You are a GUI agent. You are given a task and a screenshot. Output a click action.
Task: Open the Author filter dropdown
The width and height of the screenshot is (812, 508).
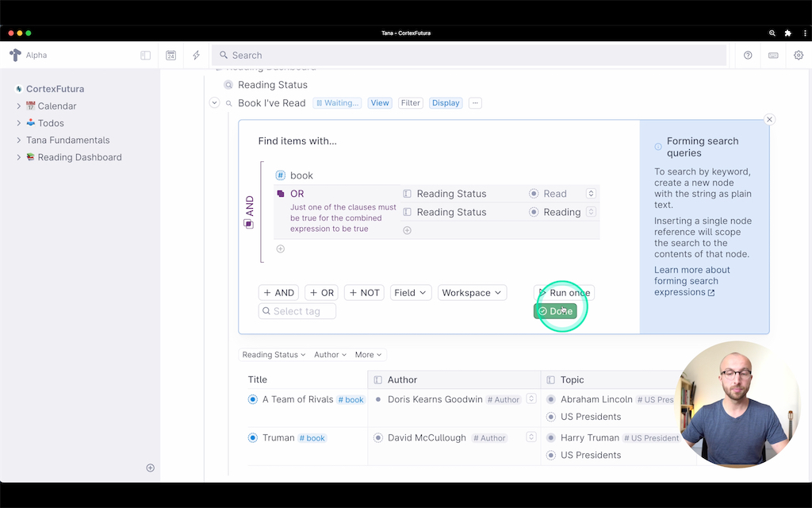click(x=330, y=355)
